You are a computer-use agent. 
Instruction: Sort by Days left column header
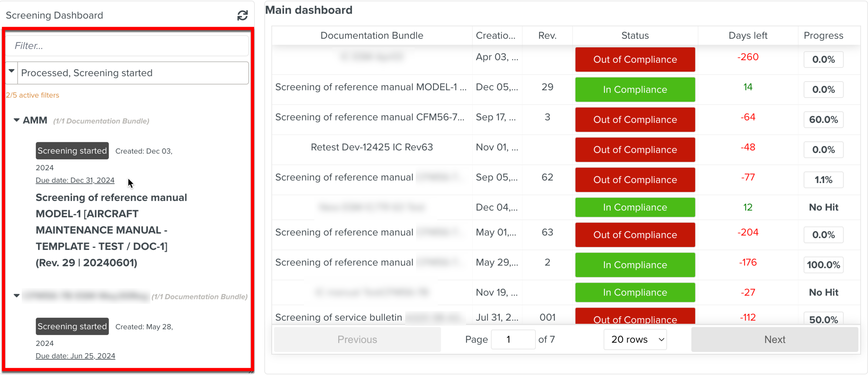click(x=748, y=35)
